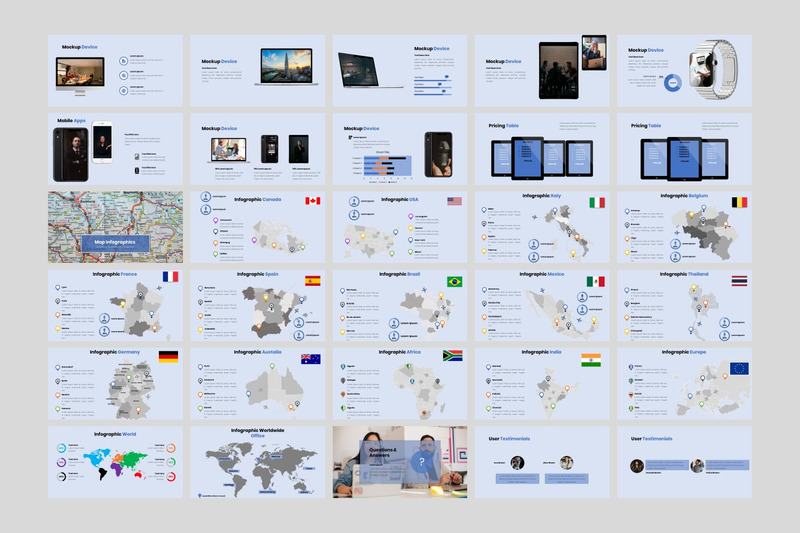
Task: Click the Thailand flag icon
Action: (739, 281)
